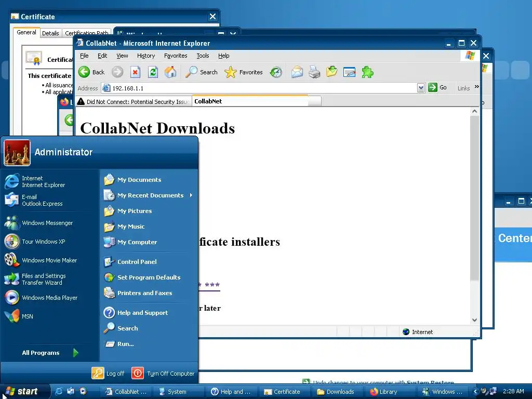Click the green Go arrow button

pos(432,87)
